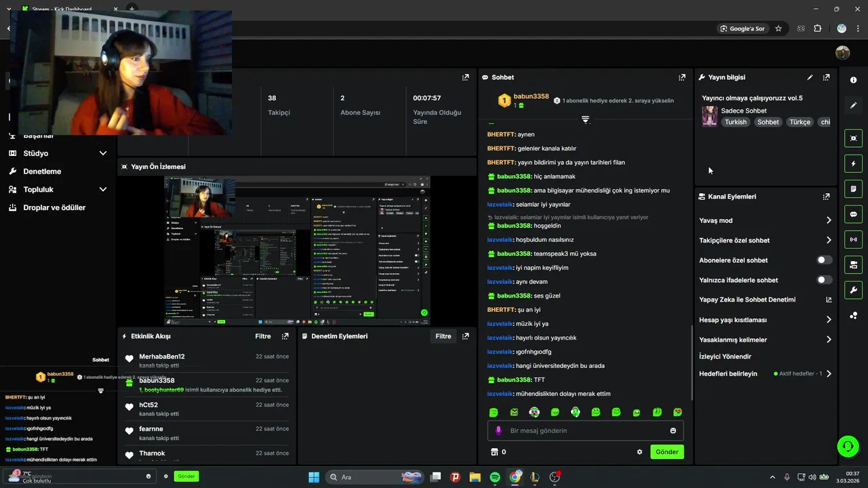Open babun3358 username in the gifter banner

(531, 97)
